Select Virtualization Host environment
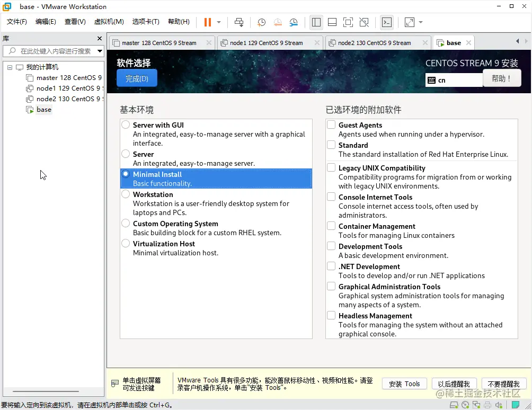The height and width of the screenshot is (410, 532). click(x=126, y=243)
